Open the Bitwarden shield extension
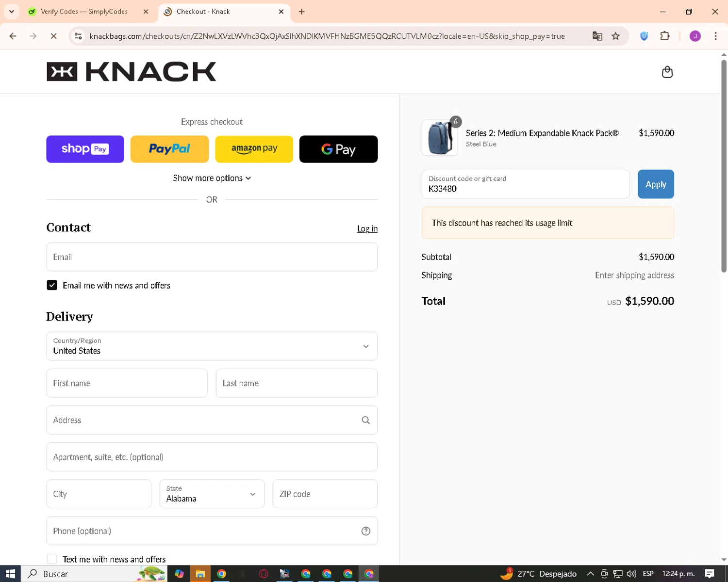 pos(644,36)
